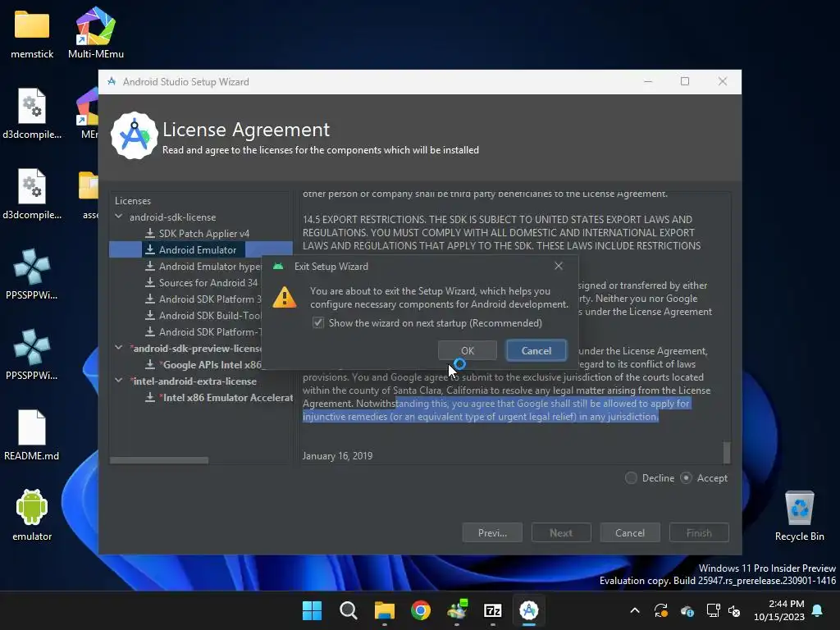Collapse the android-sdk-license tree node
The height and width of the screenshot is (630, 840).
pos(118,217)
